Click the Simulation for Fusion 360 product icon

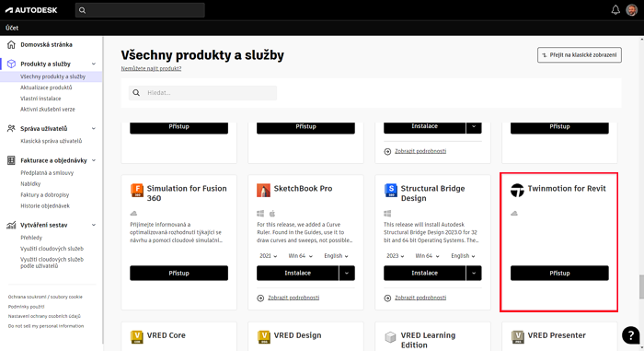[x=137, y=190]
